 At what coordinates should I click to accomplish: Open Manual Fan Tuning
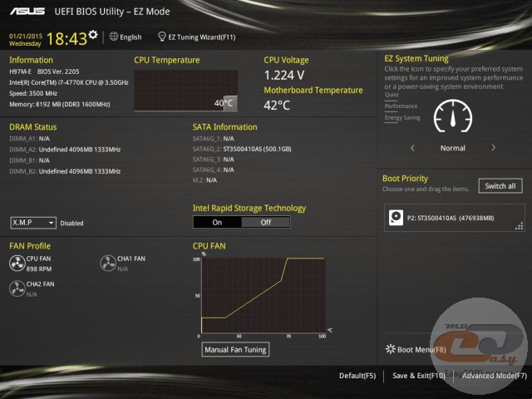point(235,349)
